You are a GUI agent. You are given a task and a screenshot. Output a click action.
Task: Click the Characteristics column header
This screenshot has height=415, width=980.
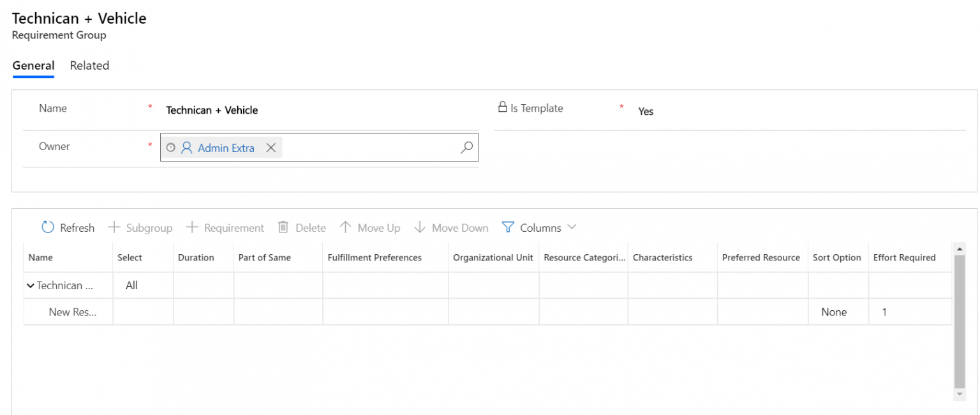(672, 257)
